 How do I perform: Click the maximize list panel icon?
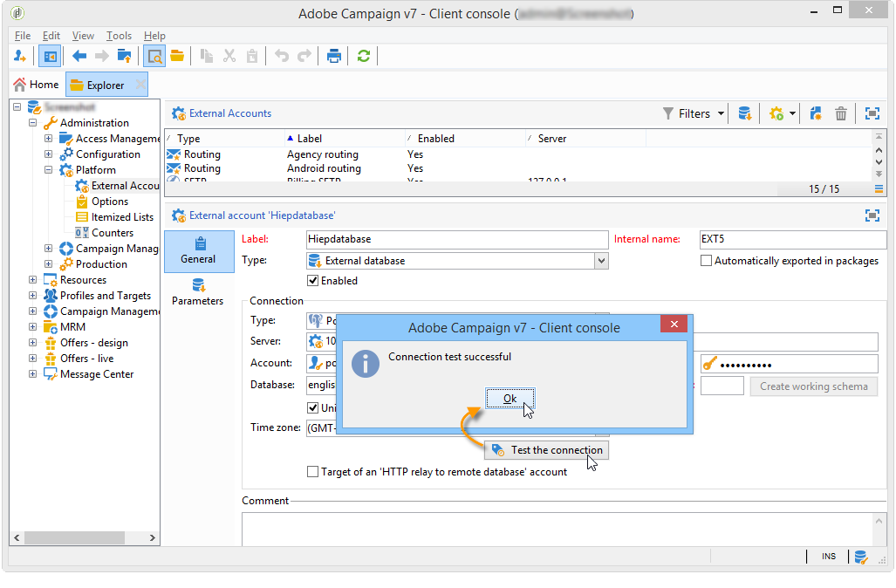pos(872,113)
